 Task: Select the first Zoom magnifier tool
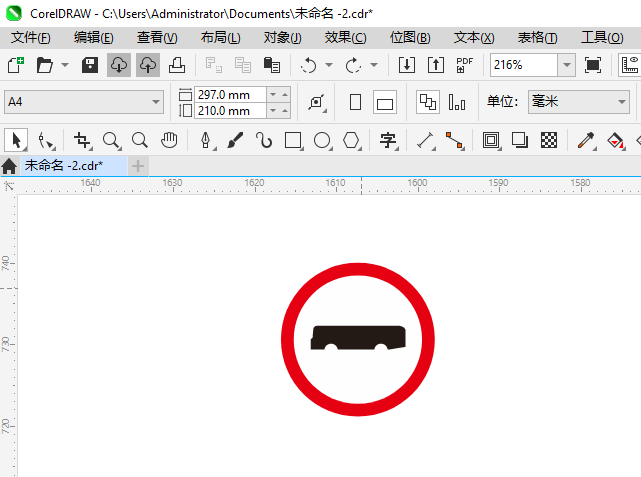tap(112, 141)
